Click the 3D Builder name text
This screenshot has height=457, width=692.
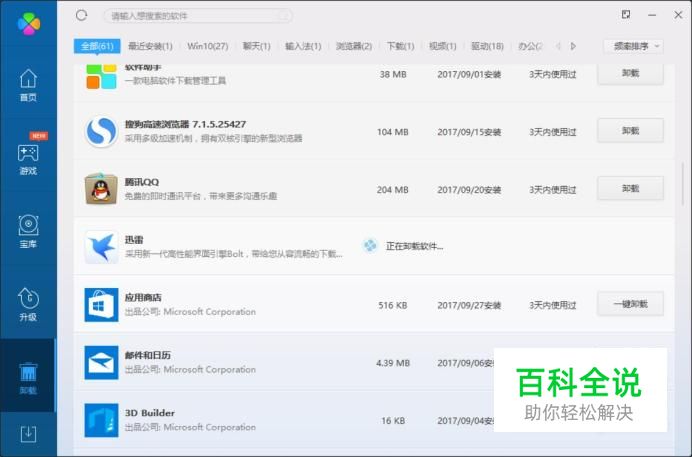coord(150,413)
